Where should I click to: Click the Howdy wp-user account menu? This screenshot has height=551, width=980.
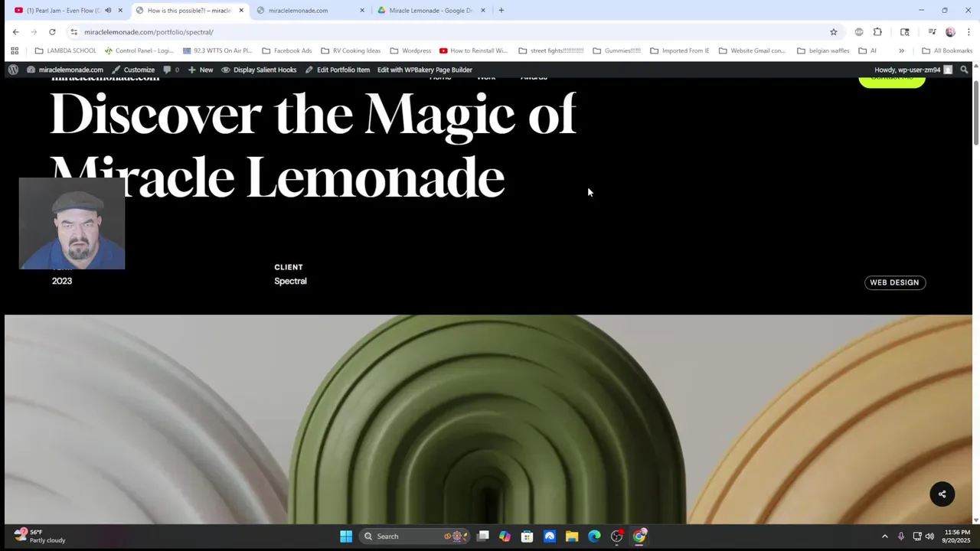913,70
